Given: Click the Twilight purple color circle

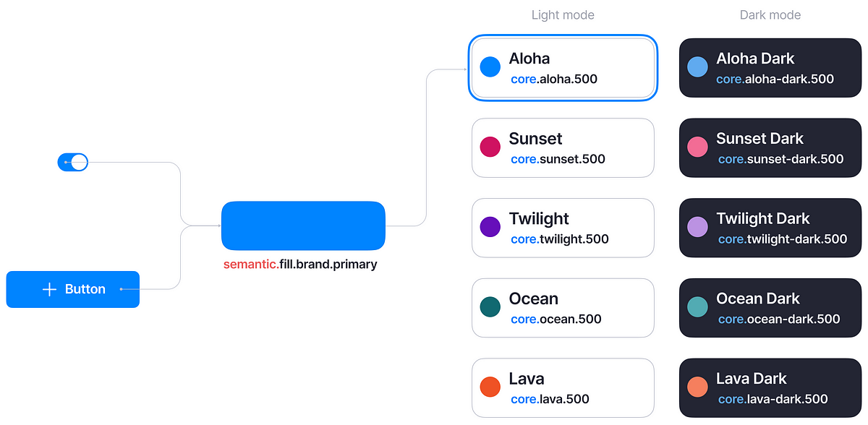Looking at the screenshot, I should coord(490,227).
